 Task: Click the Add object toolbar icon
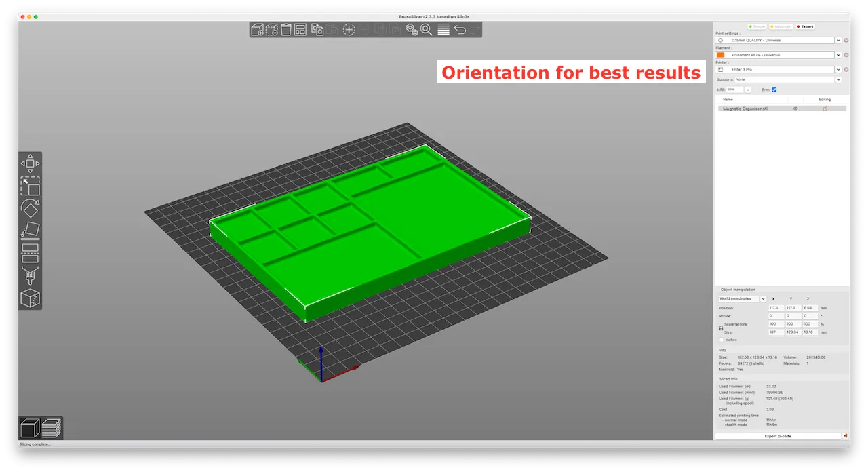(257, 29)
